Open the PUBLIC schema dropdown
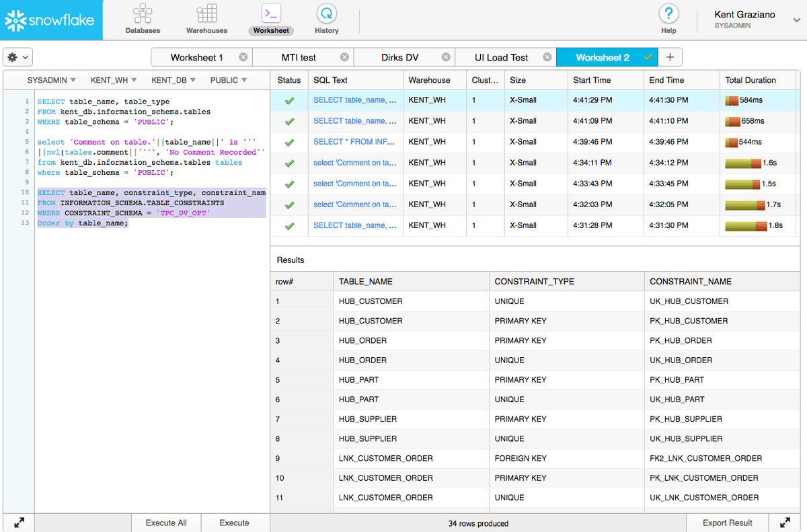Image resolution: width=807 pixels, height=532 pixels. click(229, 80)
